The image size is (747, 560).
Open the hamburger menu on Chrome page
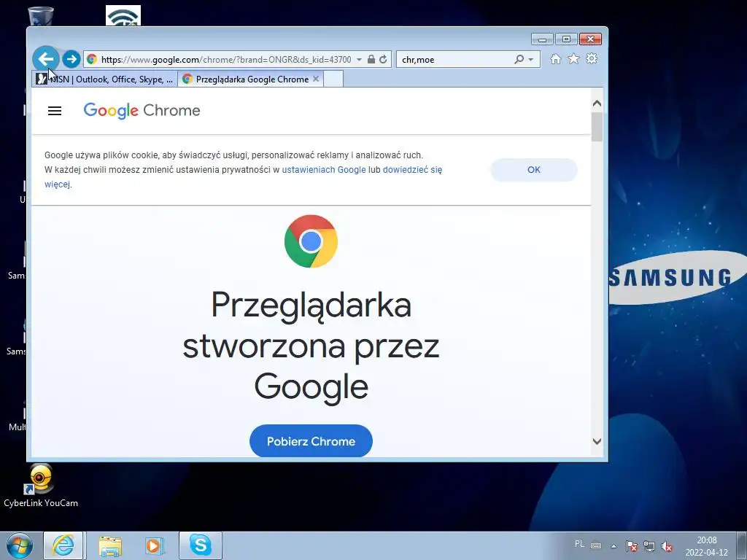[x=55, y=111]
